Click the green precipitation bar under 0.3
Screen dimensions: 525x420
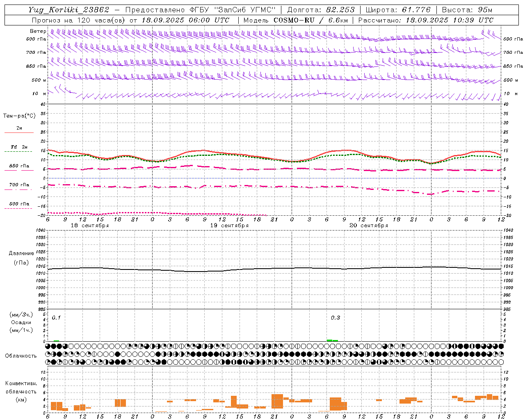tap(332, 340)
